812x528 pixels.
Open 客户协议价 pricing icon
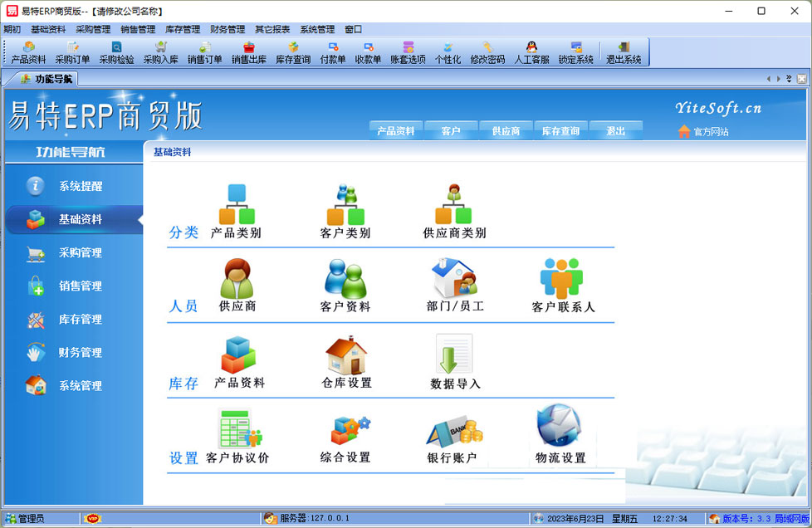tap(238, 432)
